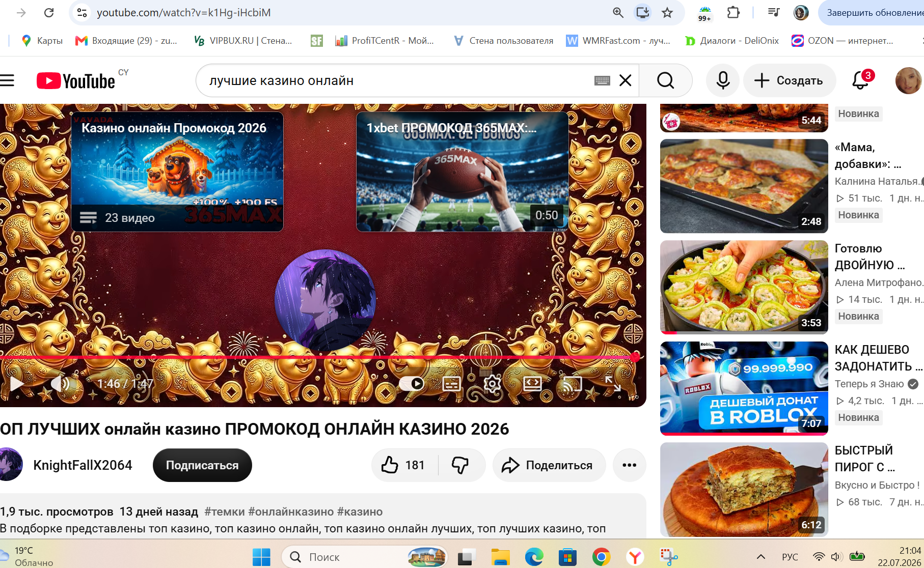924x568 pixels.
Task: Open the Windows Start menu
Action: 262,557
